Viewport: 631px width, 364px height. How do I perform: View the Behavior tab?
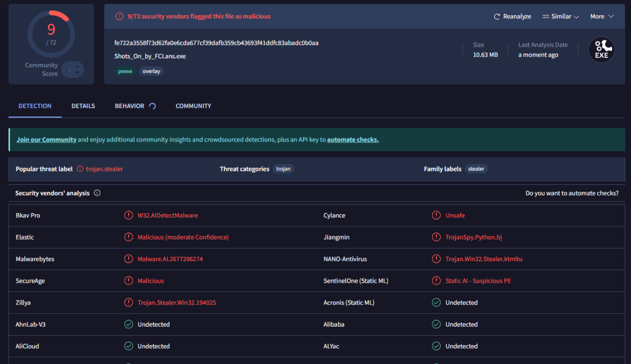tap(135, 106)
